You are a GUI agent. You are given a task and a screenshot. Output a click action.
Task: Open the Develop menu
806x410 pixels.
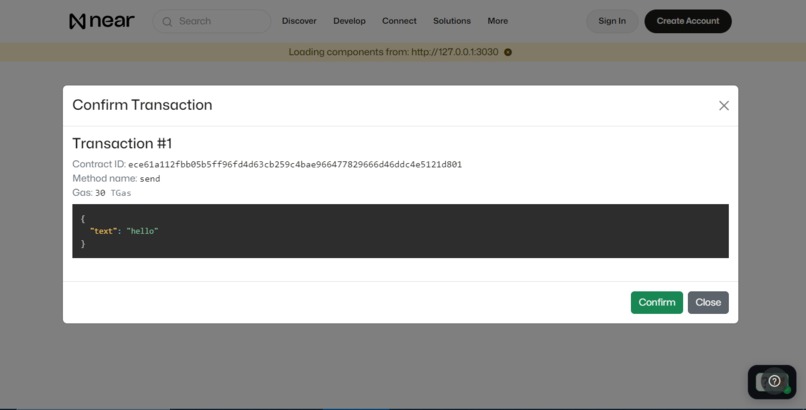[350, 21]
